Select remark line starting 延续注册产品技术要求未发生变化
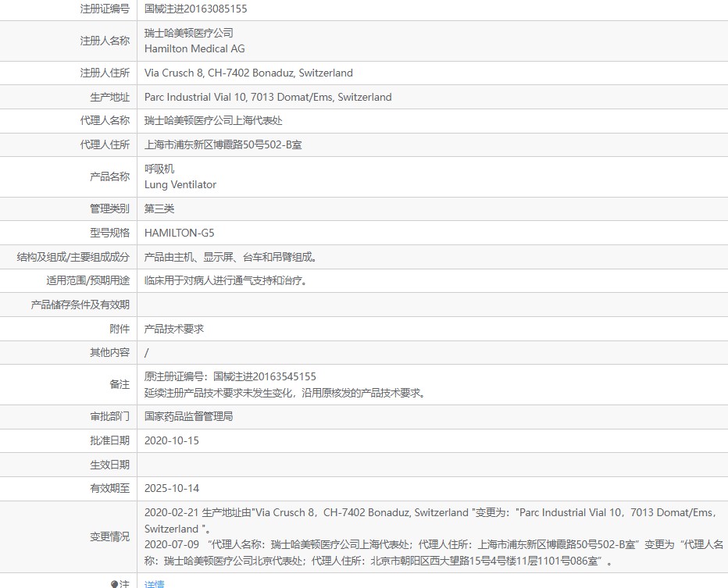The width and height of the screenshot is (728, 588). (x=285, y=393)
